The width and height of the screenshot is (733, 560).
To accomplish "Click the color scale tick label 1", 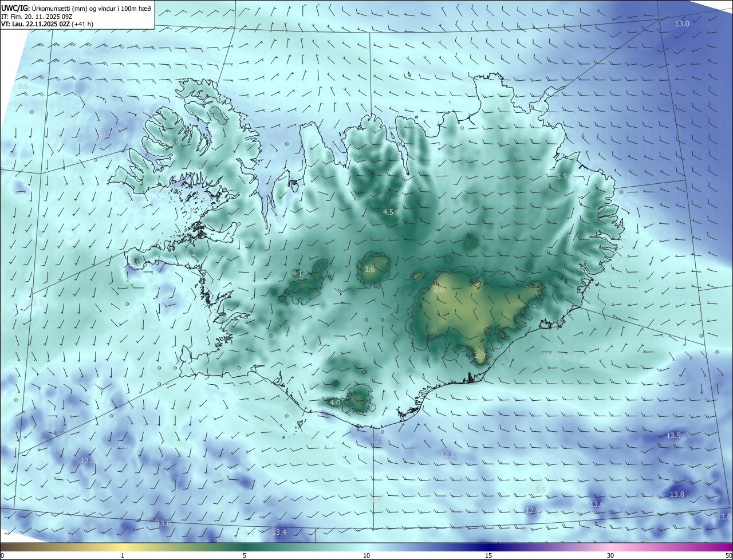I will 123,555.
